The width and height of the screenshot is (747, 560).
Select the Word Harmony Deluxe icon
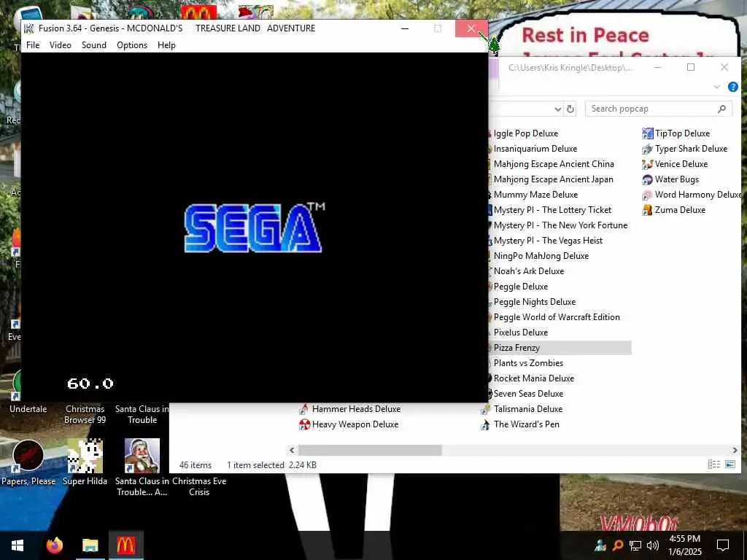coord(647,195)
